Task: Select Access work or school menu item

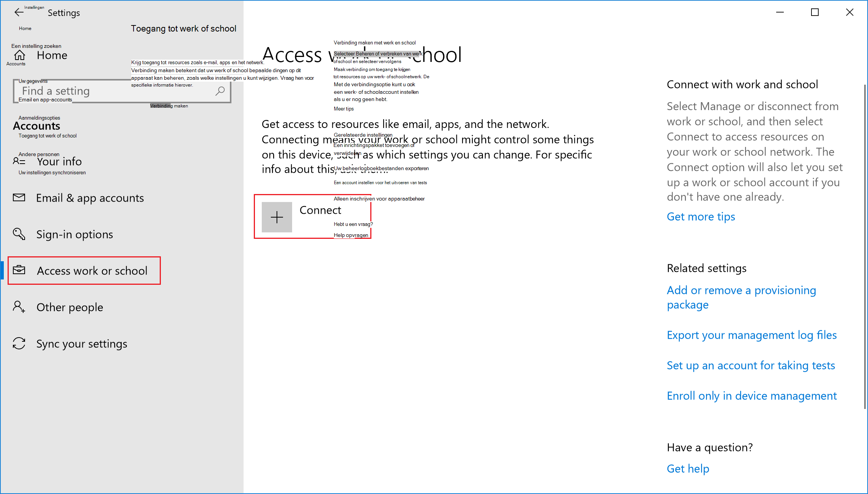Action: (92, 271)
